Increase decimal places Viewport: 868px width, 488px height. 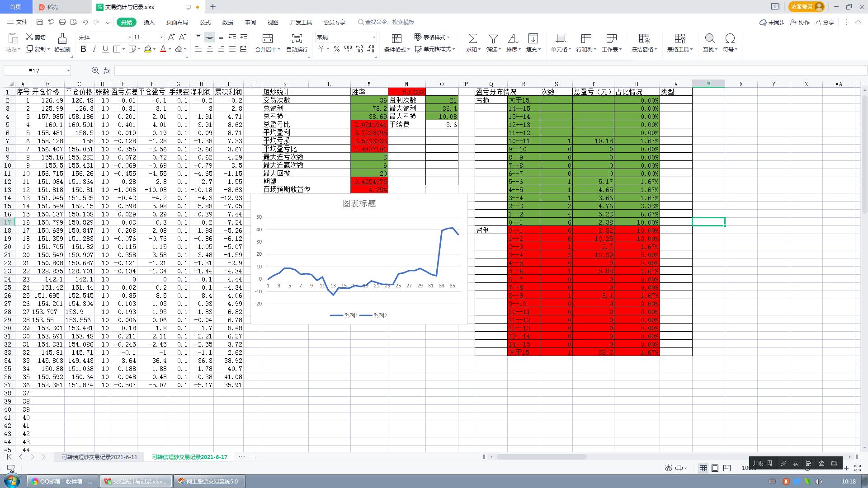tap(359, 49)
